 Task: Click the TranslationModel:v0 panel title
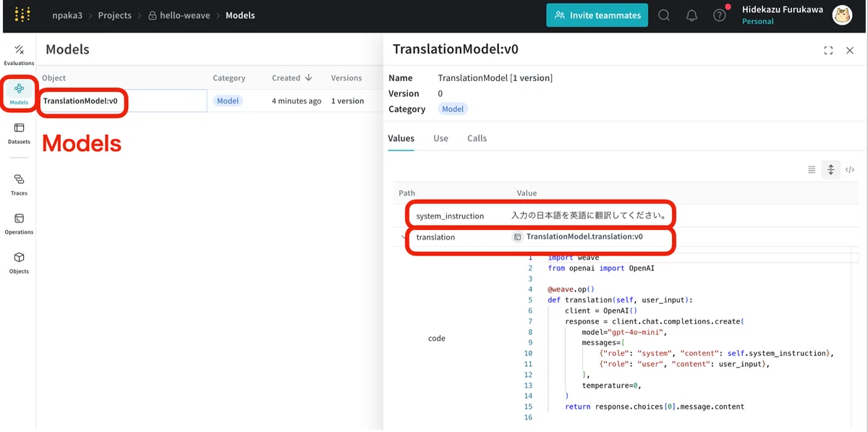[x=456, y=49]
